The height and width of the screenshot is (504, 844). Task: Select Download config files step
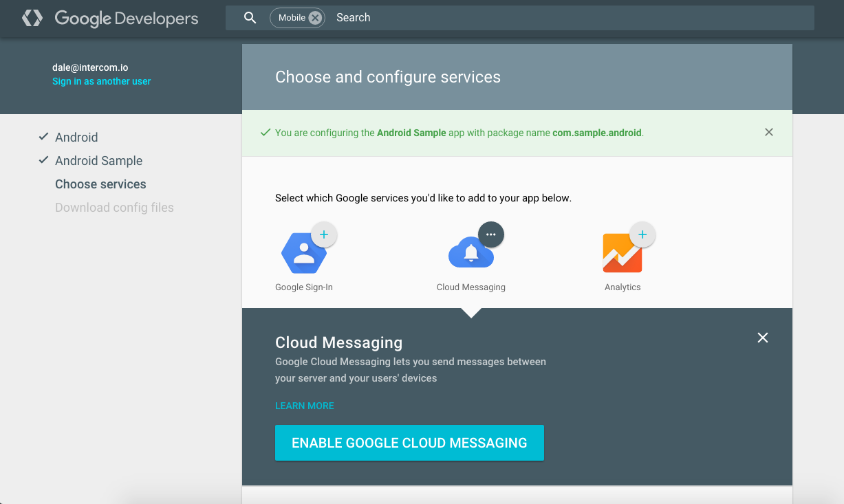pyautogui.click(x=114, y=208)
